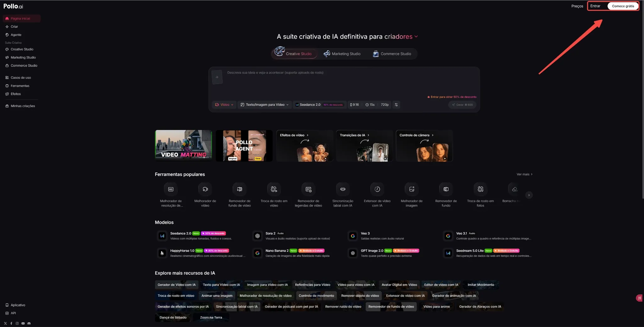644x327 pixels.
Task: Open the Video Matting banner thumbnail
Action: [x=183, y=146]
